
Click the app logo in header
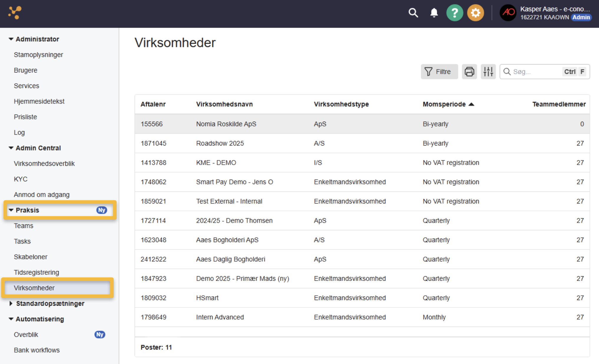pyautogui.click(x=15, y=13)
